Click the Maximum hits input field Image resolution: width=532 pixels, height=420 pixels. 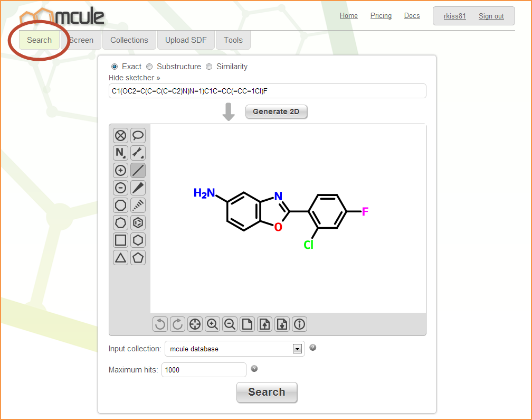(204, 370)
